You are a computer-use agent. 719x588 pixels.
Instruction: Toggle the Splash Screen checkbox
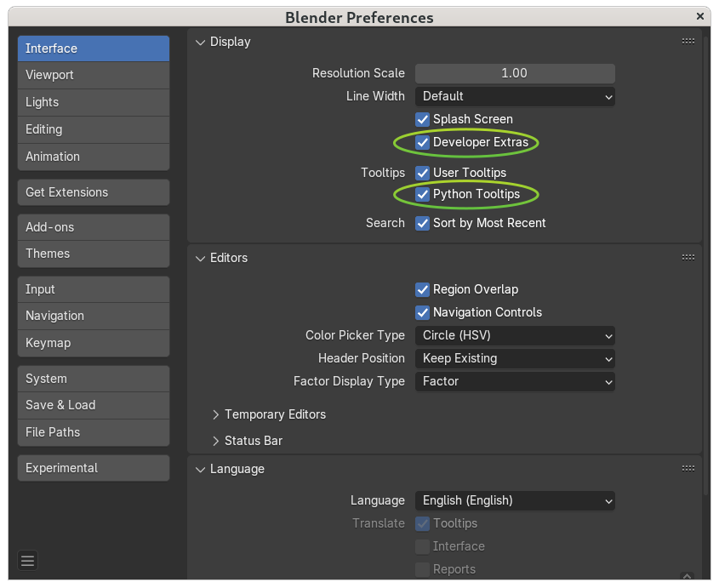pyautogui.click(x=422, y=119)
